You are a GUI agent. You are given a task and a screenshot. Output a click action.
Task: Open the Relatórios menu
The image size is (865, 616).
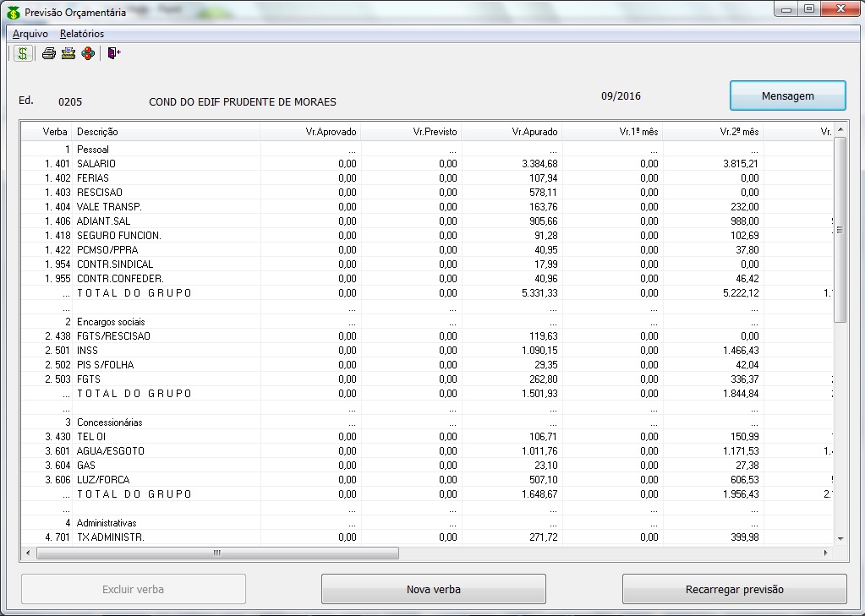coord(82,34)
